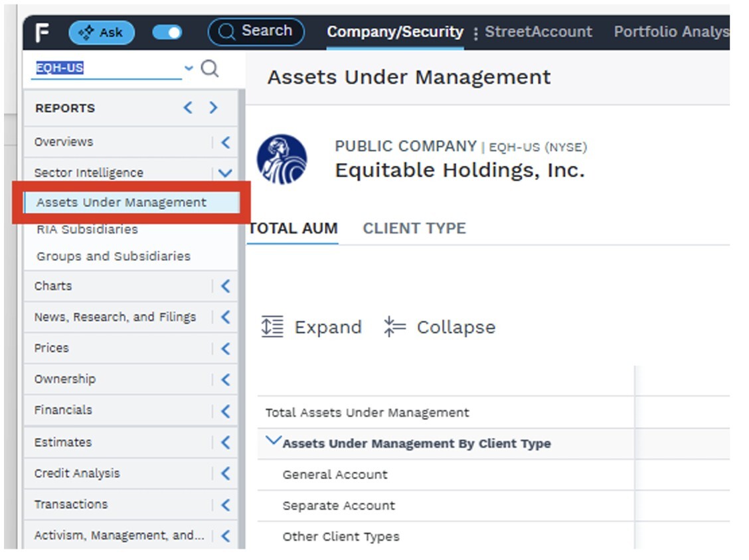The height and width of the screenshot is (560, 749).
Task: Go to next report with right arrow
Action: (x=213, y=107)
